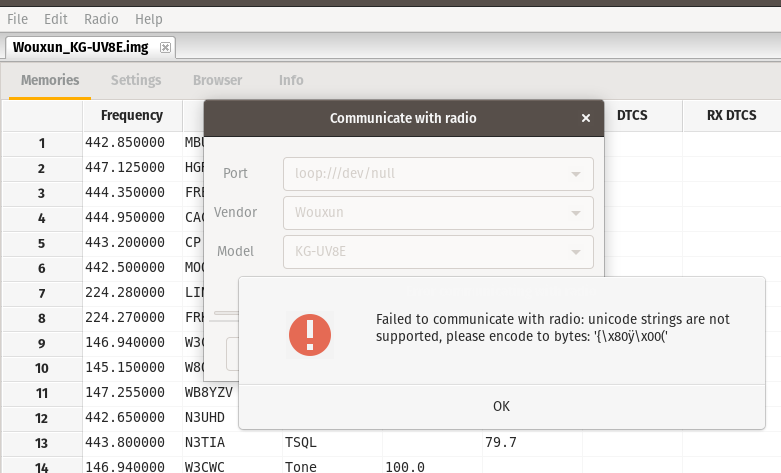Close the Wouxun_KG-UV8E.img tab

tap(165, 47)
